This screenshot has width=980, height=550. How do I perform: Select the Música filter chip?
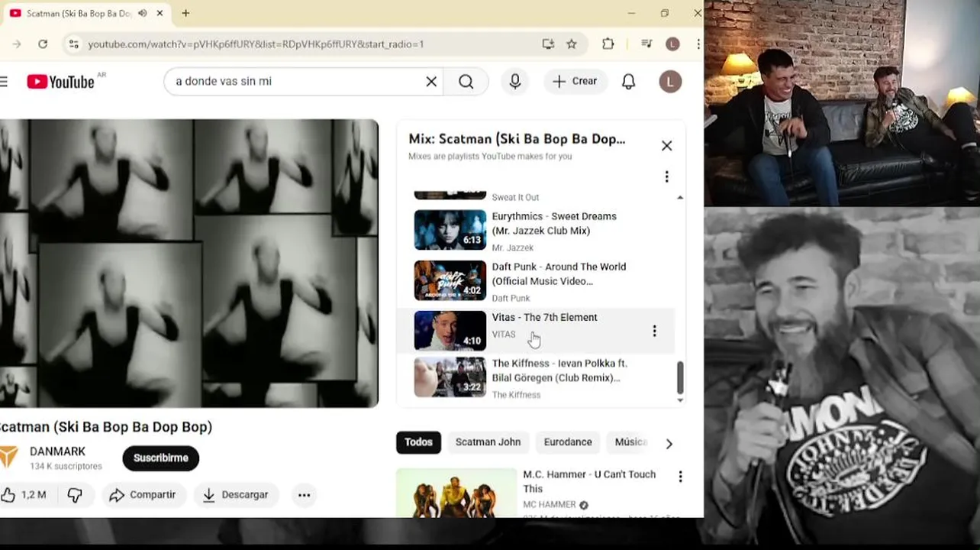[x=631, y=442]
